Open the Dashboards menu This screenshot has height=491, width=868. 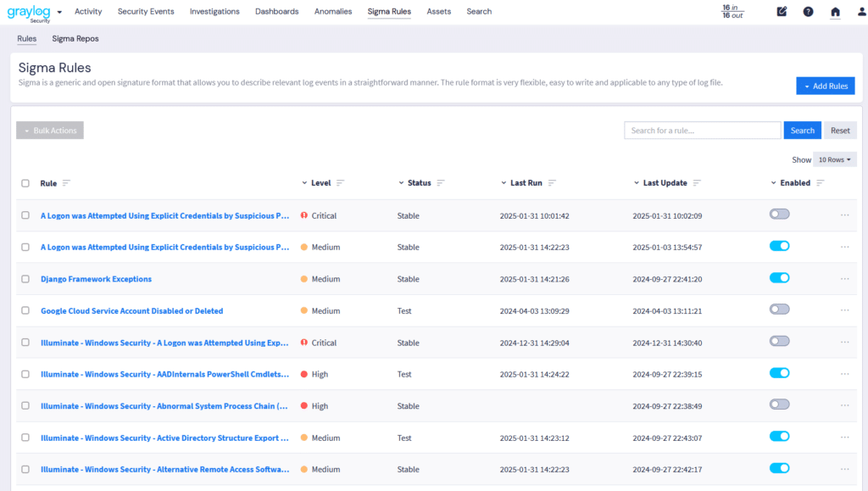(277, 11)
